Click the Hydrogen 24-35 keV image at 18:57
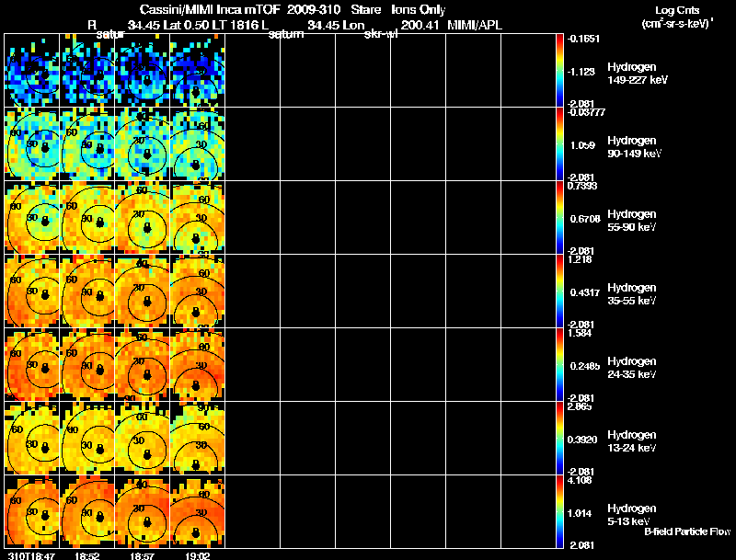736x560 pixels. [x=143, y=365]
